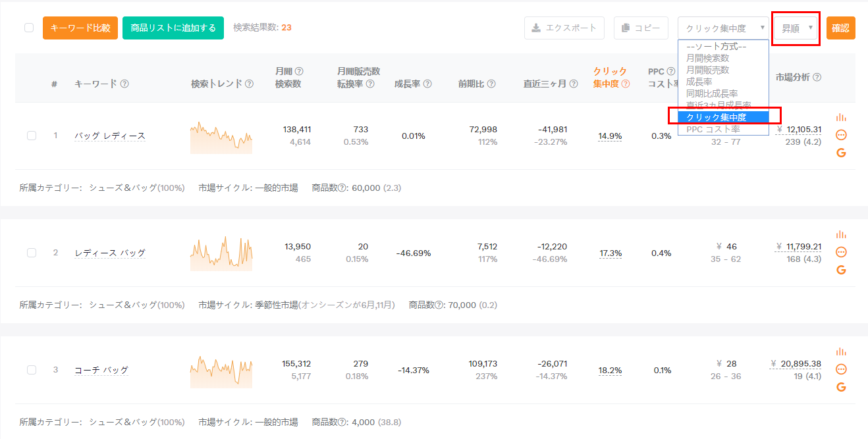Select 月間販売数 in sort dropdown list

coord(723,70)
